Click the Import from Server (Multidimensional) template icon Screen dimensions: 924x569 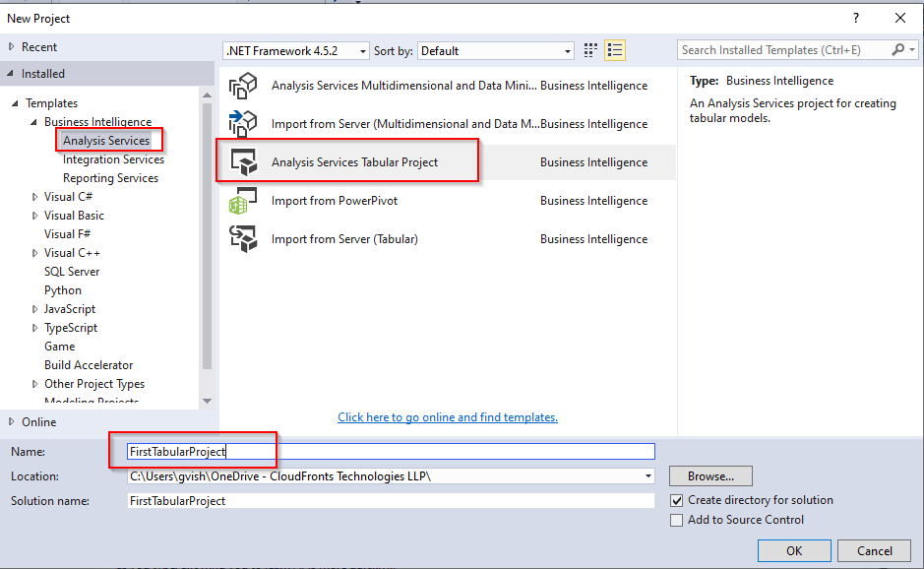point(243,123)
